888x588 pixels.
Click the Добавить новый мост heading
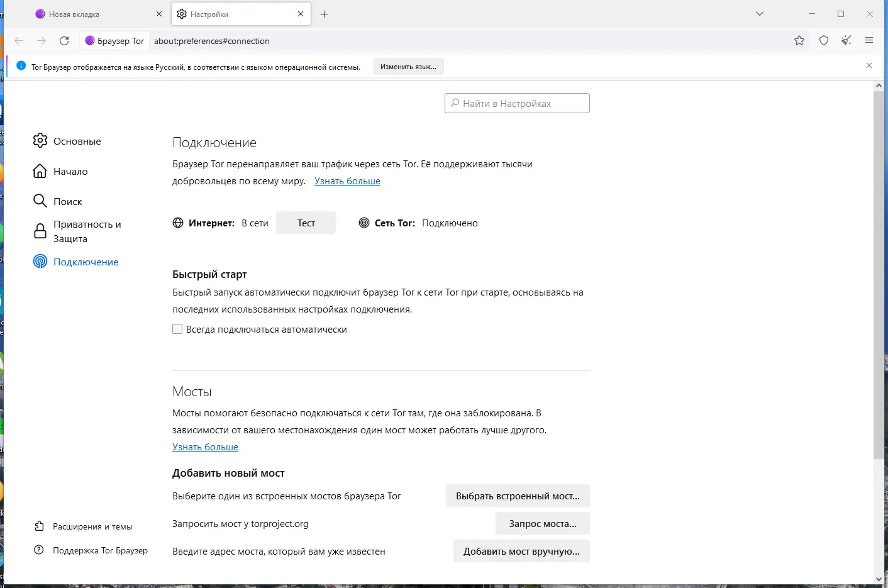[228, 473]
